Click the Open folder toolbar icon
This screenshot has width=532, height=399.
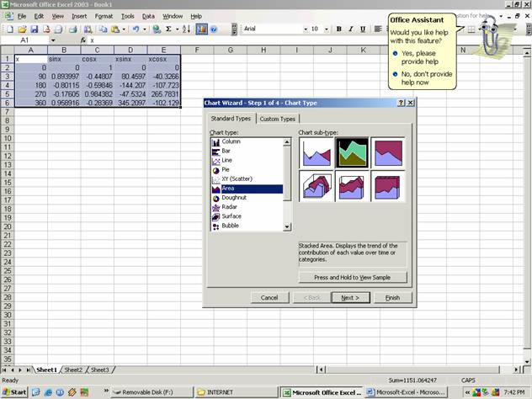22,29
